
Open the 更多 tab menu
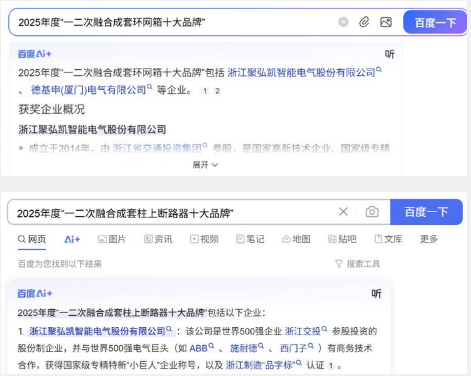coord(429,239)
